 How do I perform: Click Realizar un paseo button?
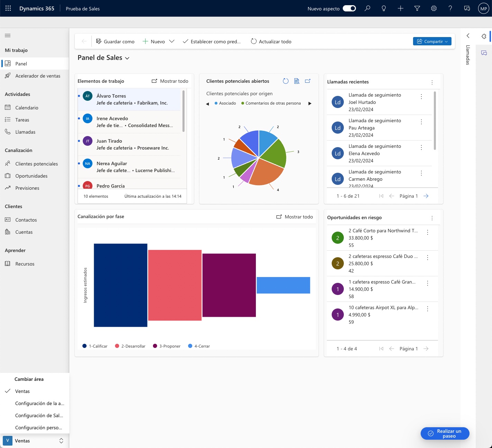pyautogui.click(x=445, y=433)
